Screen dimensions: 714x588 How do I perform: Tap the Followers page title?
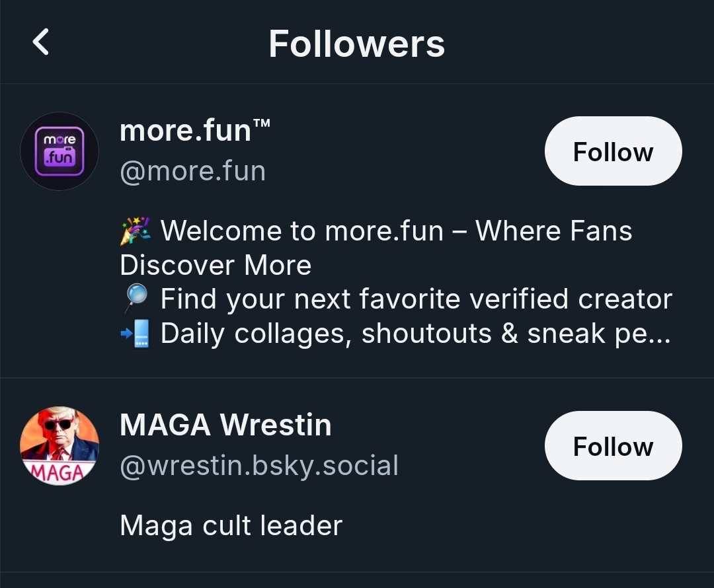356,44
